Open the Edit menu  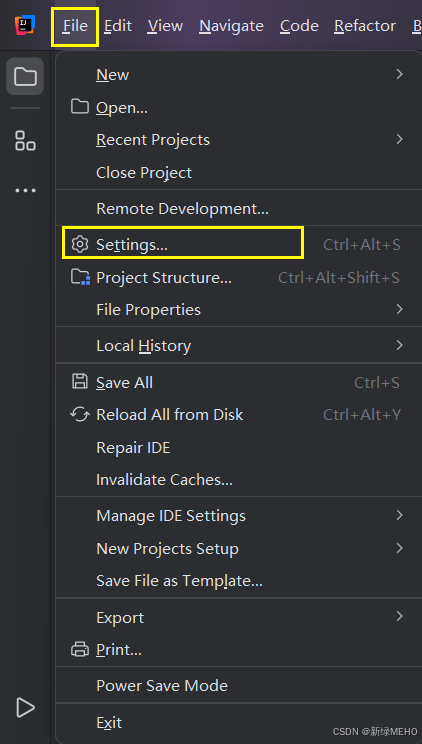click(x=118, y=26)
